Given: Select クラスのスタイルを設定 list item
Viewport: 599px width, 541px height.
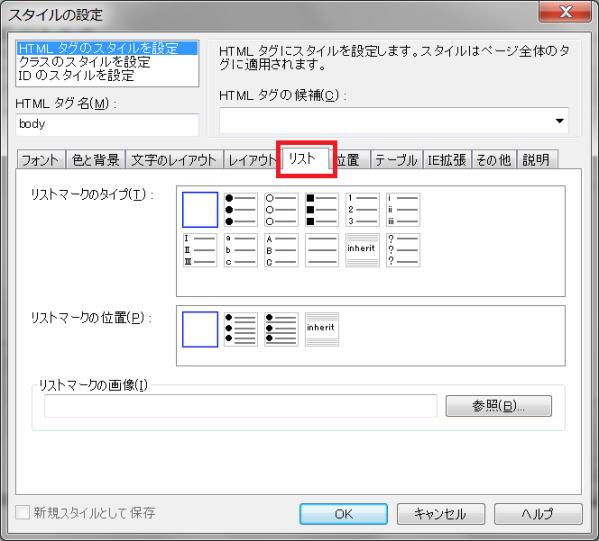Looking at the screenshot, I should pyautogui.click(x=107, y=62).
